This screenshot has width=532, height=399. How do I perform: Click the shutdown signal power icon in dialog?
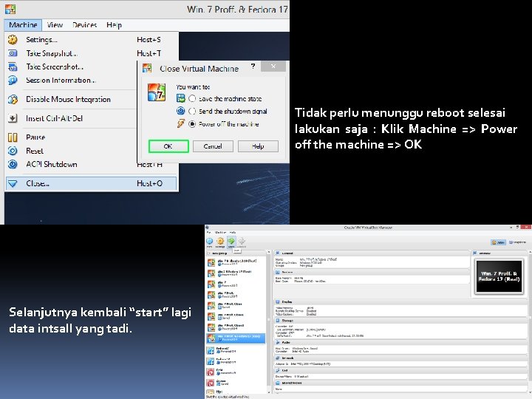click(181, 111)
